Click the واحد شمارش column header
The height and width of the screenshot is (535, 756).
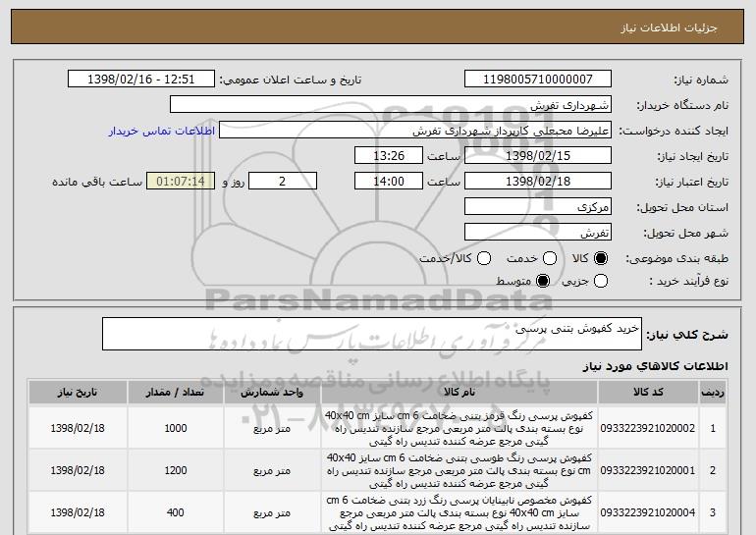(x=272, y=393)
